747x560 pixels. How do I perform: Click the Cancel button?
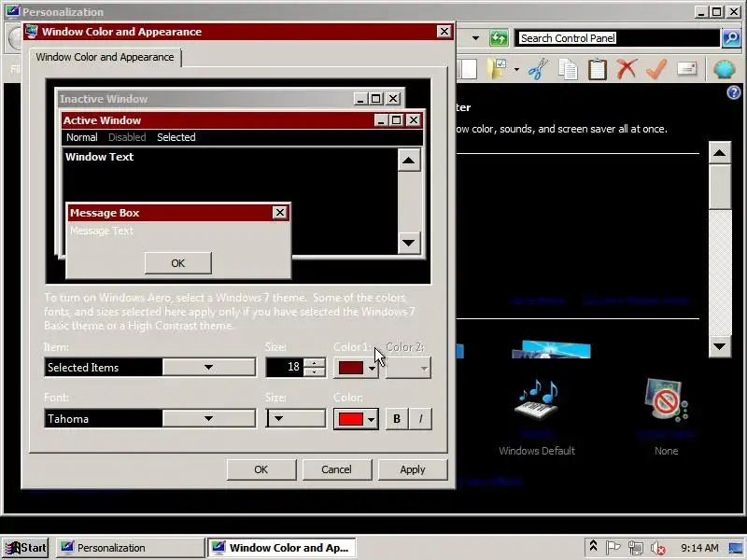coord(336,469)
